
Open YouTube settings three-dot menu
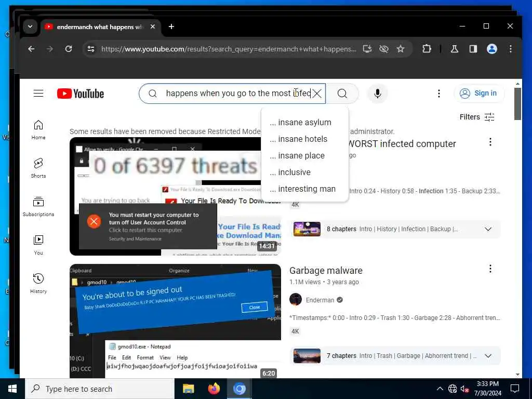coord(439,94)
